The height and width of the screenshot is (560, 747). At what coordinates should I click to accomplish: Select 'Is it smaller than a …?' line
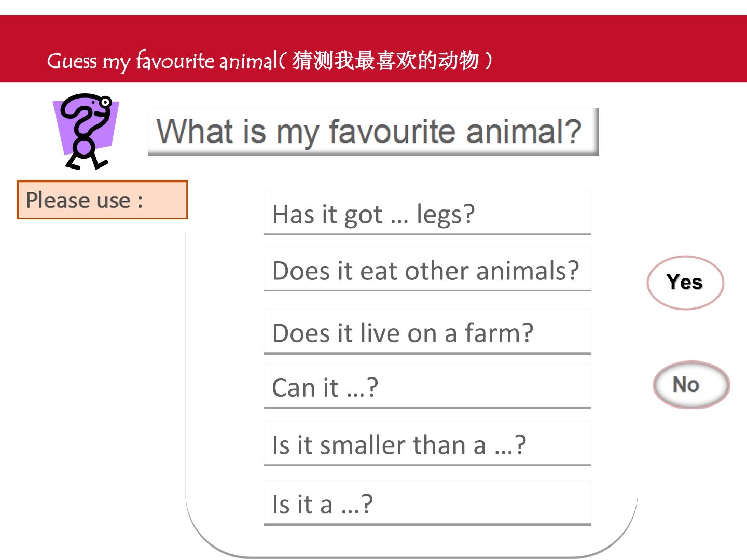[x=427, y=444]
